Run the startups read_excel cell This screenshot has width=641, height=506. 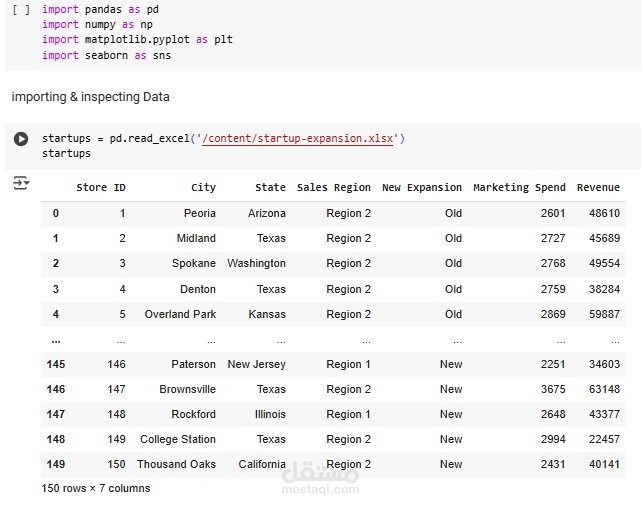click(x=21, y=139)
